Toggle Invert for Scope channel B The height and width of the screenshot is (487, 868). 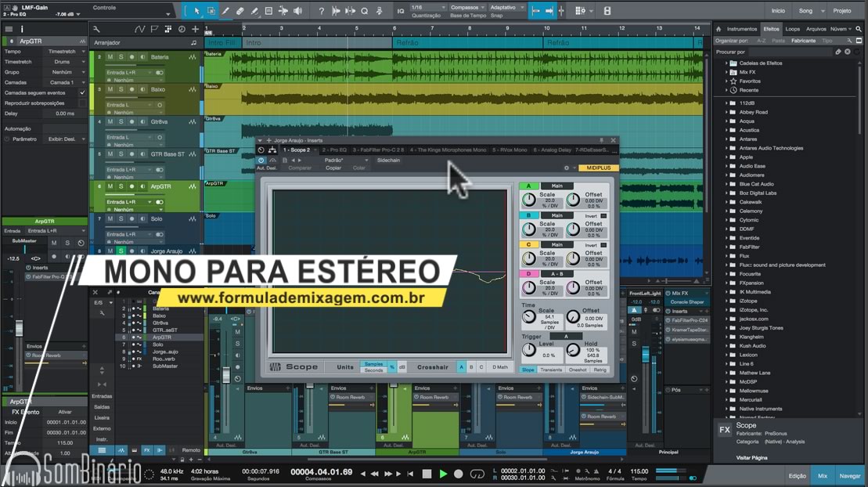pos(603,215)
